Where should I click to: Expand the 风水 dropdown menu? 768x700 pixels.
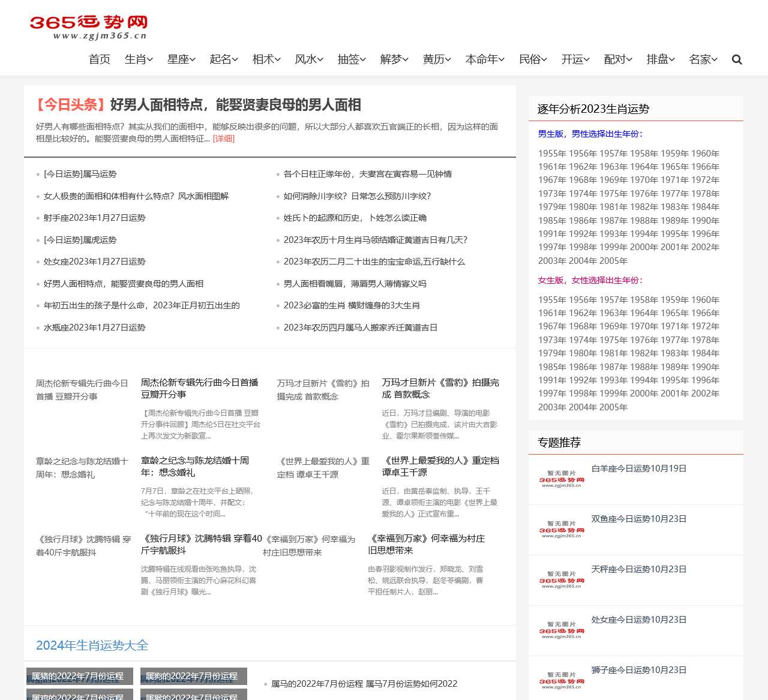point(309,59)
